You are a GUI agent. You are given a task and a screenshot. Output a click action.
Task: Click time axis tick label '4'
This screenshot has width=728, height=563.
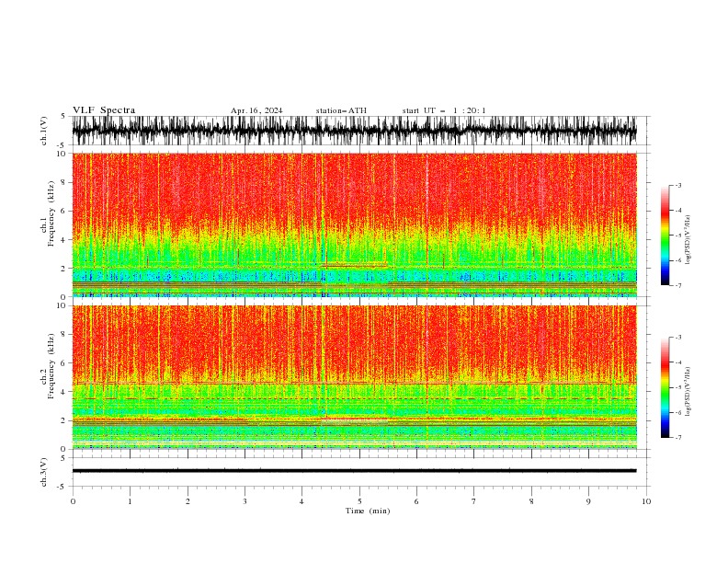pyautogui.click(x=301, y=501)
